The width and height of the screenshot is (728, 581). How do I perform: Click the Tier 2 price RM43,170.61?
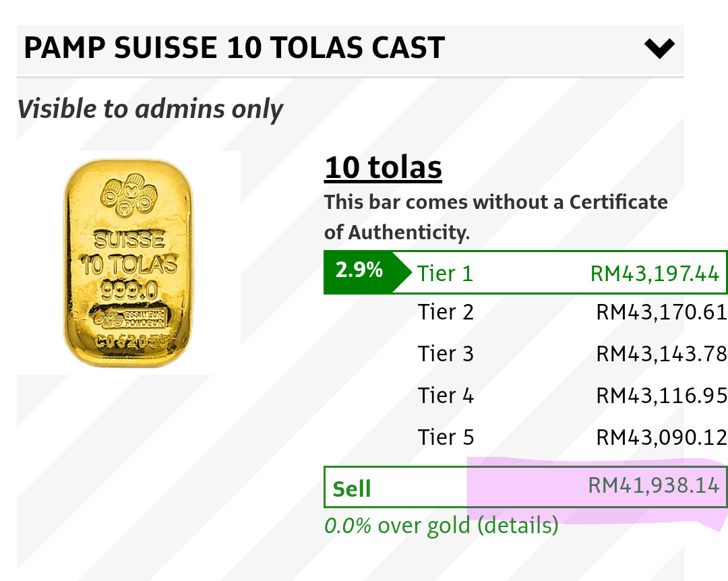click(661, 312)
